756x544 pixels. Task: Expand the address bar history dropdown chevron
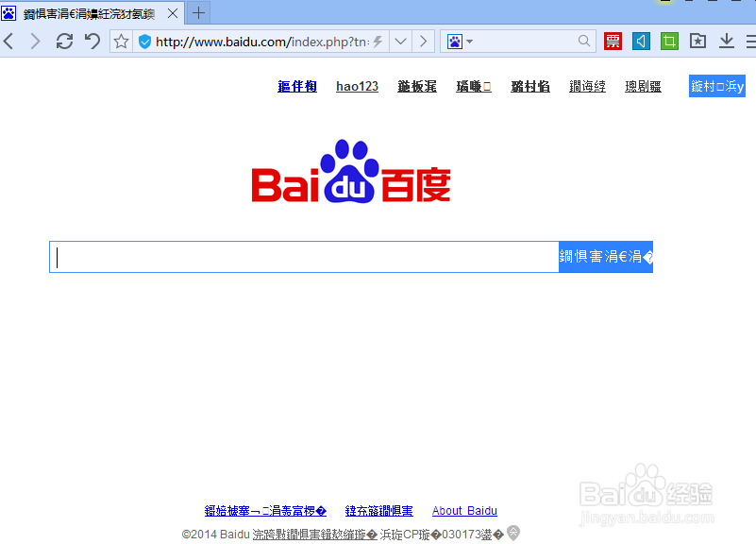pyautogui.click(x=400, y=42)
